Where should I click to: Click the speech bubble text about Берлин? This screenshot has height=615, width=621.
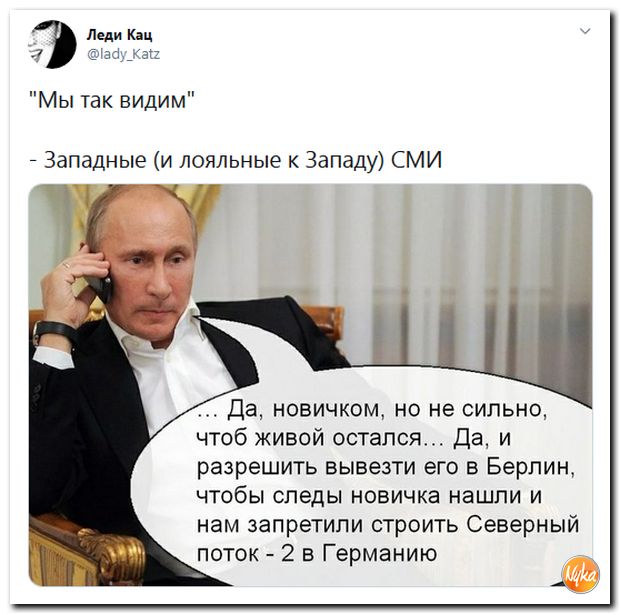point(387,467)
